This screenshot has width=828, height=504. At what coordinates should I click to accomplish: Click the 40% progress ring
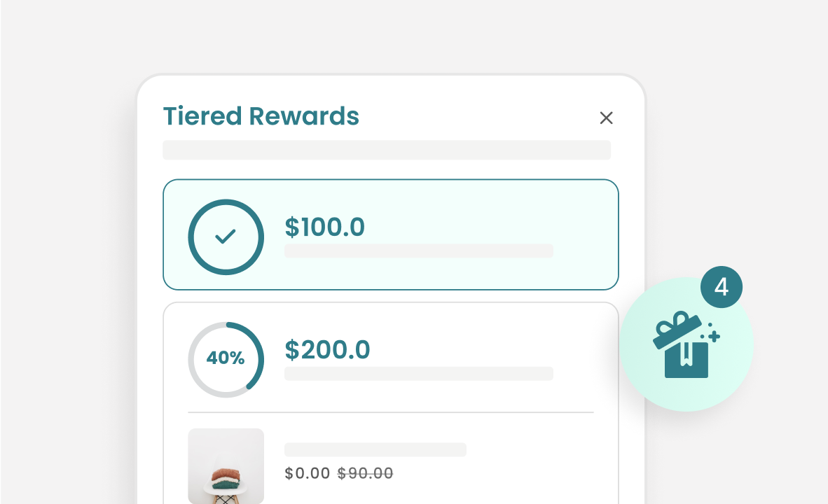click(226, 359)
